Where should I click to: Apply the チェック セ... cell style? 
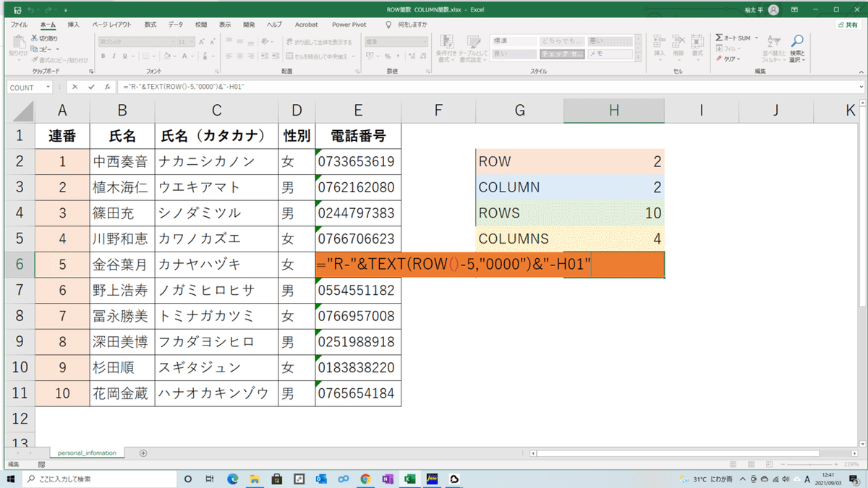[x=562, y=54]
